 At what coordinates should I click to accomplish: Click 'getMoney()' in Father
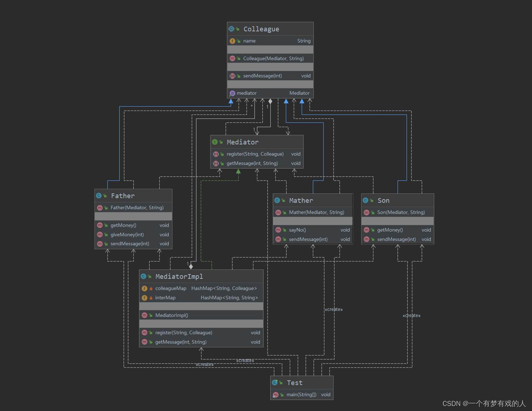[123, 225]
